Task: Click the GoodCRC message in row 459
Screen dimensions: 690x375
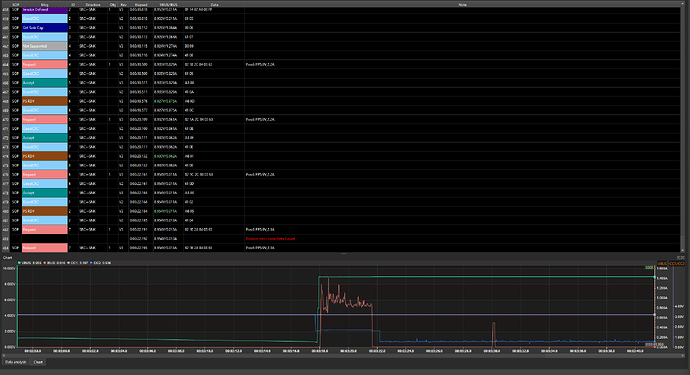Action: click(44, 18)
